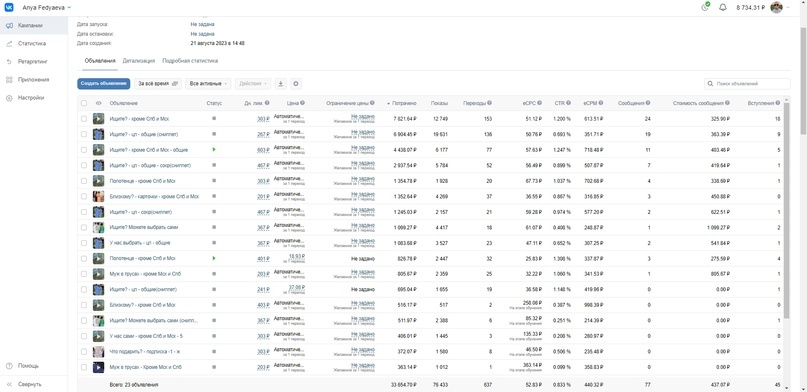Expand the 'За всё время' period dropdown
The image size is (807, 392).
pos(158,83)
